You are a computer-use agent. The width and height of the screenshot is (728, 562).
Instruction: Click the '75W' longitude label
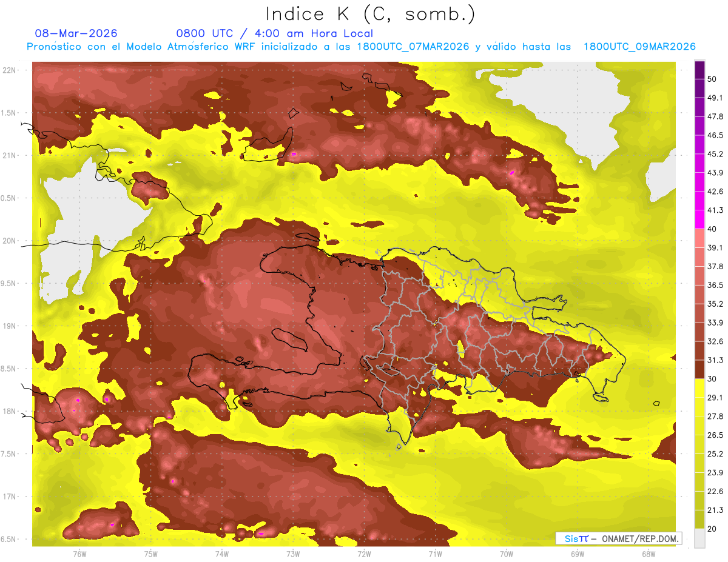pyautogui.click(x=150, y=554)
